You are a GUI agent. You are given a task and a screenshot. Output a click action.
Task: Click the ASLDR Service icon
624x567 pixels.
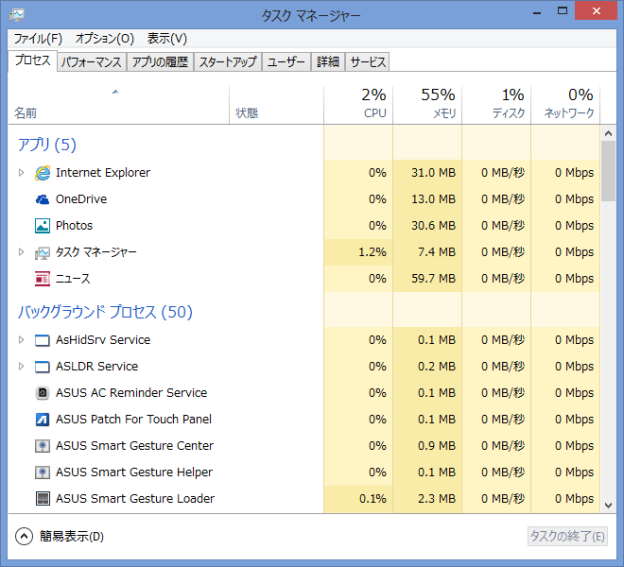point(43,366)
